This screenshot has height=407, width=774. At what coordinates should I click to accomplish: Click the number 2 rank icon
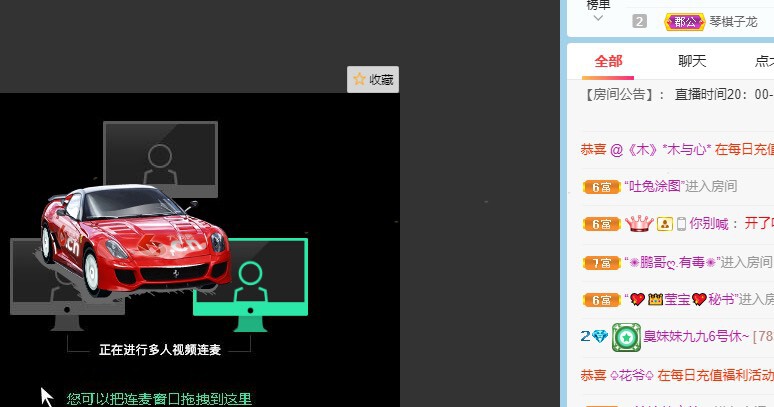coord(639,21)
